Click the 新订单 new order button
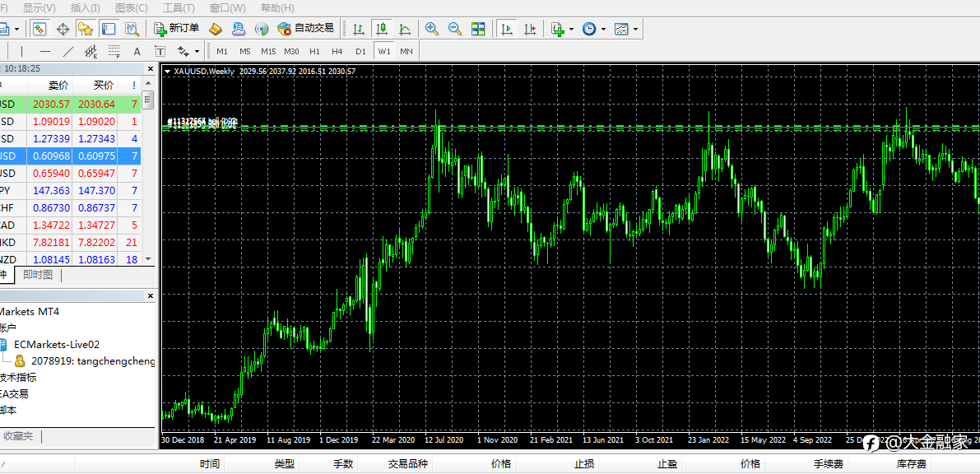980x474 pixels. coord(177,29)
